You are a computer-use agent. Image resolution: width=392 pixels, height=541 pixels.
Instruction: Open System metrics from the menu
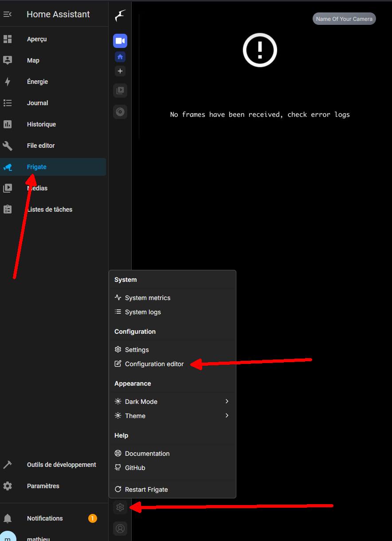pyautogui.click(x=172, y=298)
